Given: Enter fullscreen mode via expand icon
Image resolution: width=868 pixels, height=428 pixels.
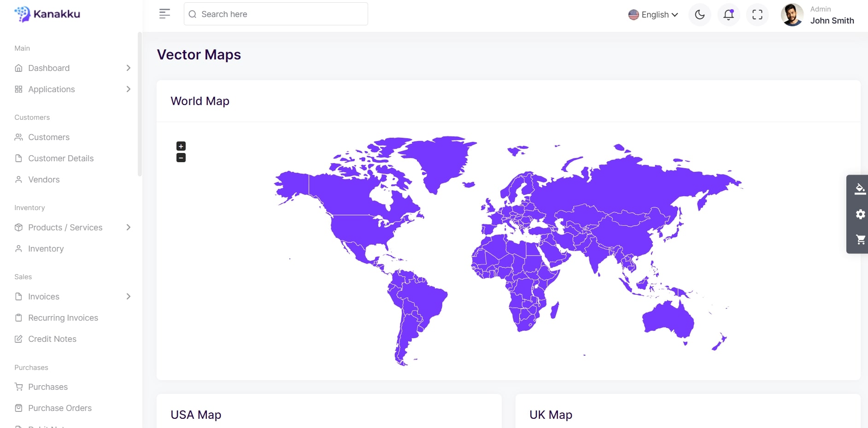Looking at the screenshot, I should click(757, 15).
